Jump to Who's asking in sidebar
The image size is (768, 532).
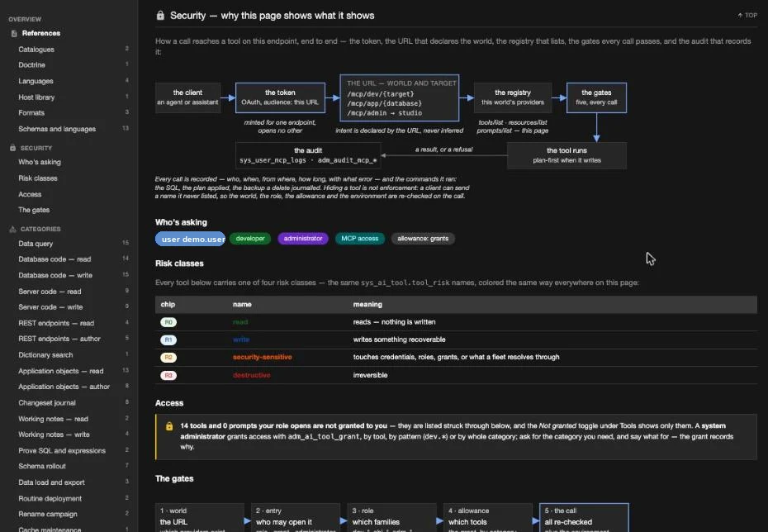(x=40, y=162)
